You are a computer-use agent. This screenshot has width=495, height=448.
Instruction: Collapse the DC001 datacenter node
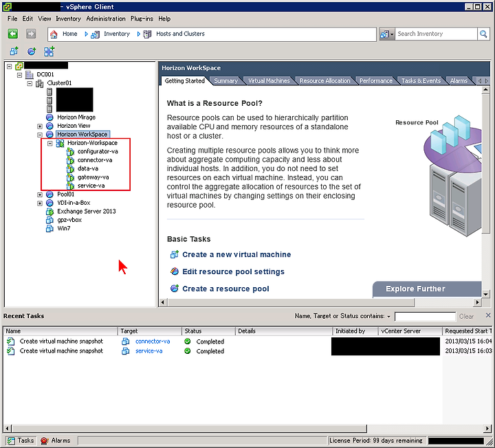19,75
